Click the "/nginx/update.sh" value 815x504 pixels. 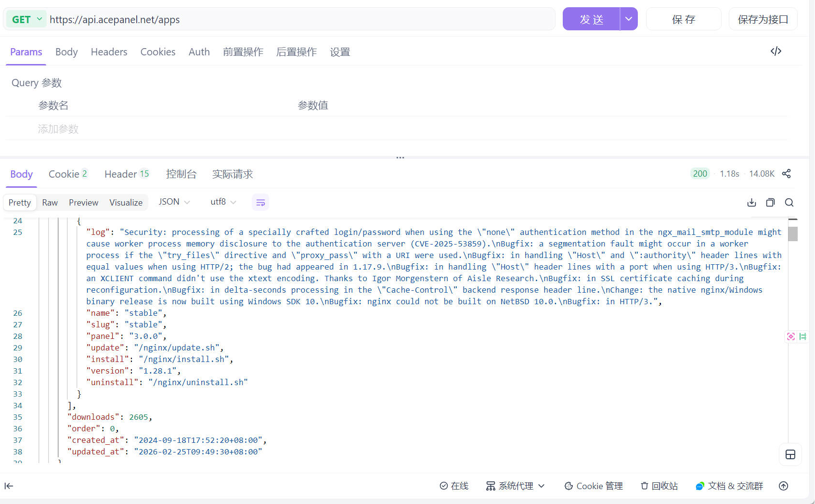[x=177, y=348]
